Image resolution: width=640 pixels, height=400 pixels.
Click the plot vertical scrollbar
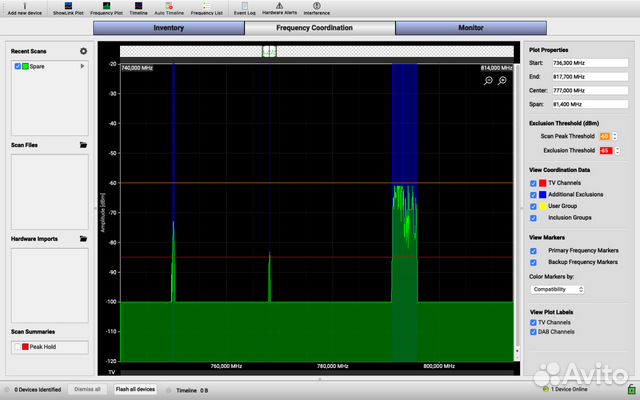[x=517, y=212]
